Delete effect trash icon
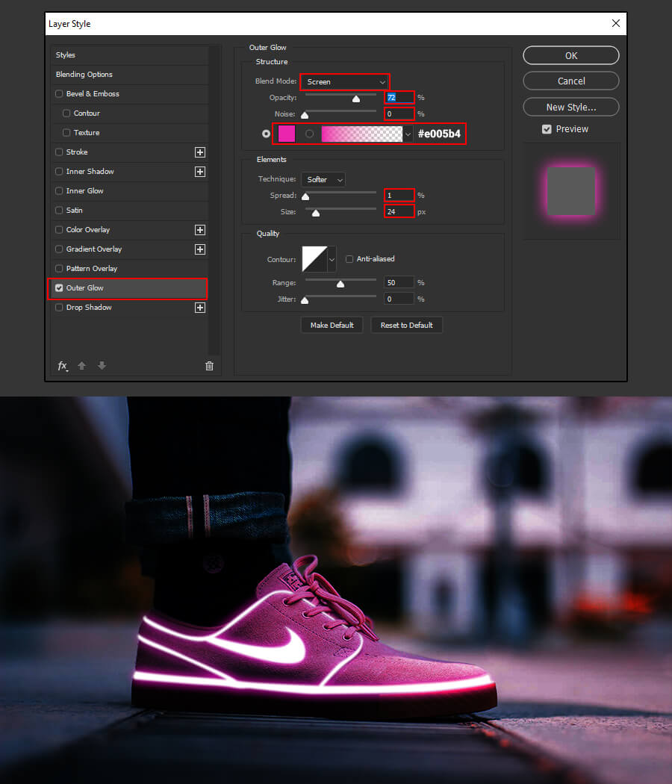The height and width of the screenshot is (784, 672). tap(210, 366)
